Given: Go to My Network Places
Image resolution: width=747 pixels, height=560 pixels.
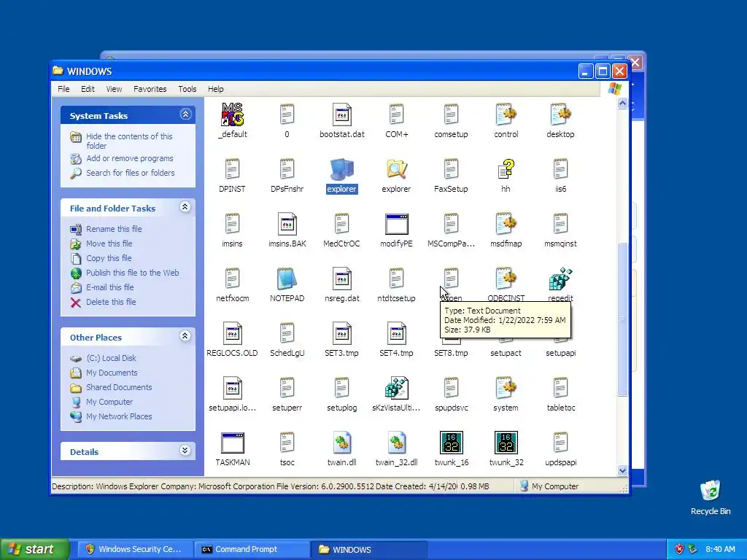Looking at the screenshot, I should (x=119, y=416).
